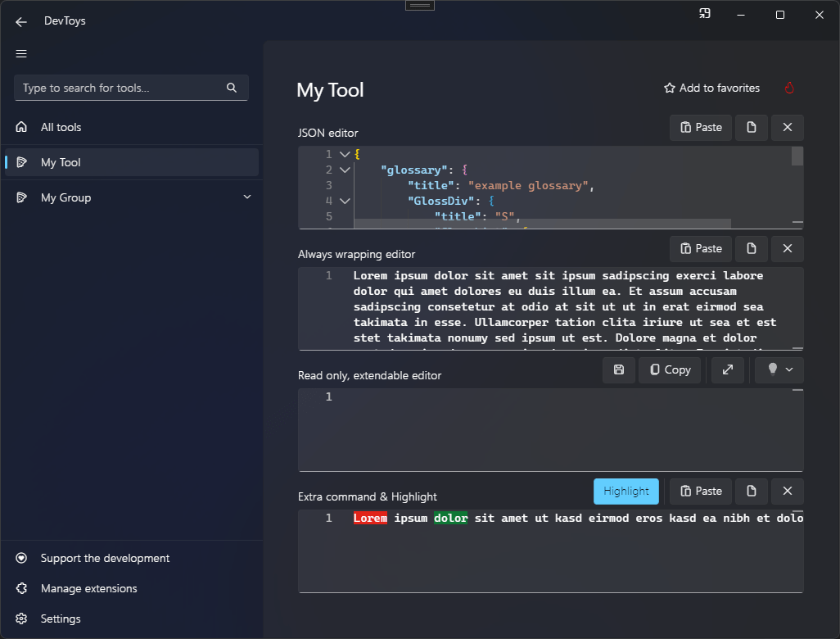Collapse JSON fold at line 1
Screen dimensions: 840x639
(x=345, y=154)
